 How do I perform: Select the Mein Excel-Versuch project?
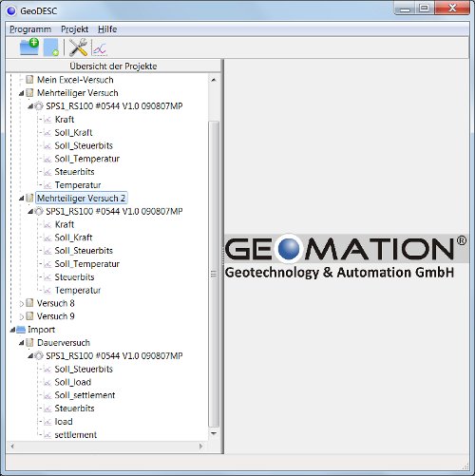tap(75, 80)
